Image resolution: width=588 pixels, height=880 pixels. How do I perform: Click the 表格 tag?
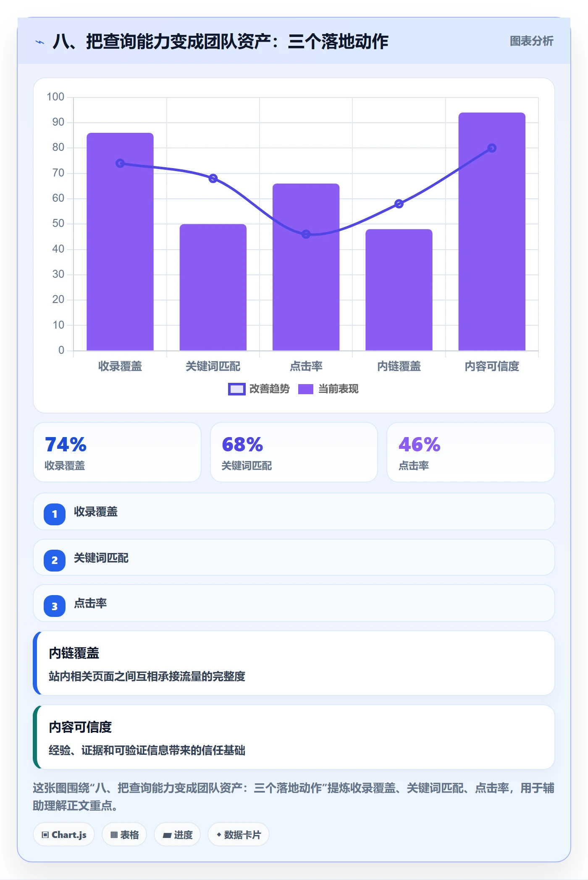click(x=124, y=835)
